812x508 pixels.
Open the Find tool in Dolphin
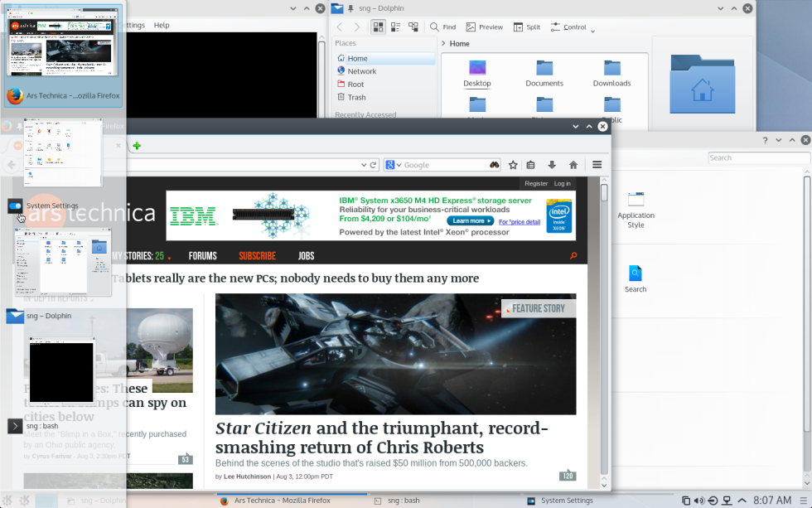(x=442, y=27)
